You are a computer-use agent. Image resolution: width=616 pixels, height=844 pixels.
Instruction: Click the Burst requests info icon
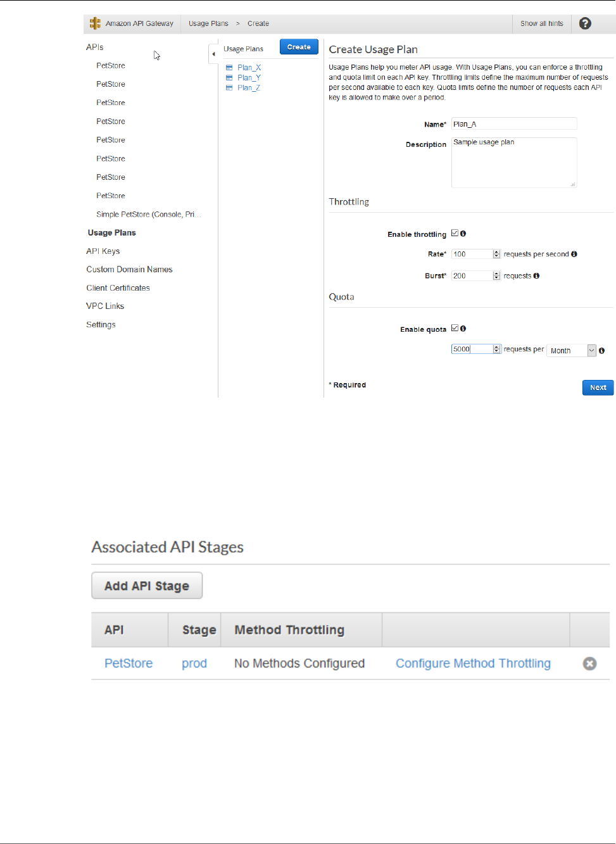click(536, 275)
